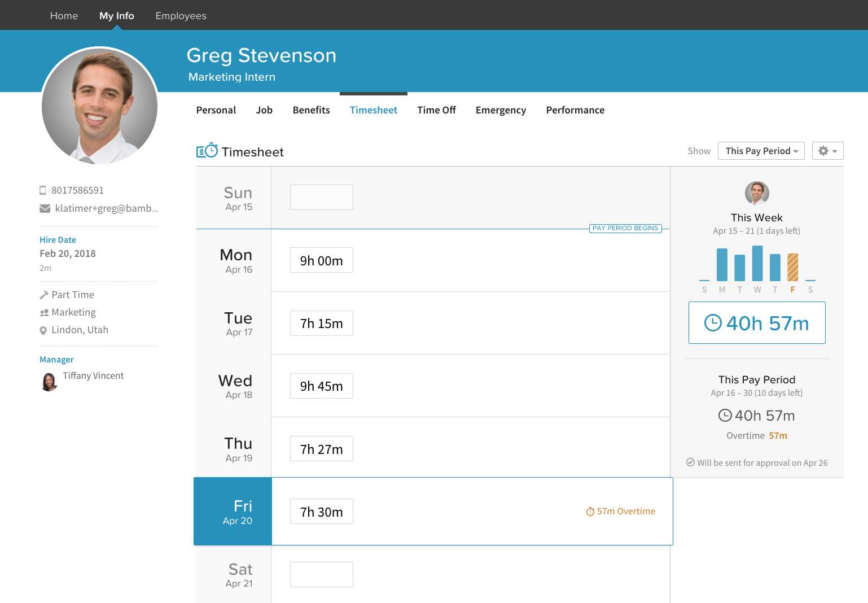Click the phone icon beside 8017586591
Viewport: 868px width, 603px height.
point(43,190)
